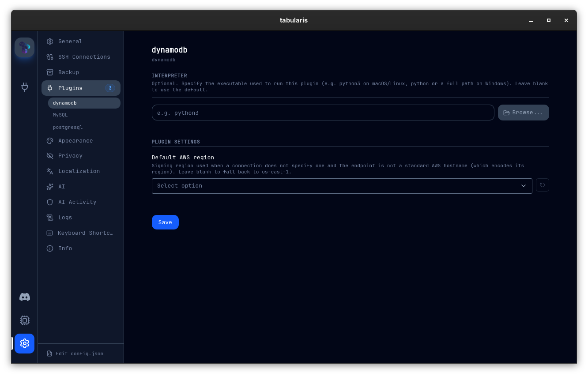Open Localization settings
Image resolution: width=588 pixels, height=376 pixels.
[79, 171]
